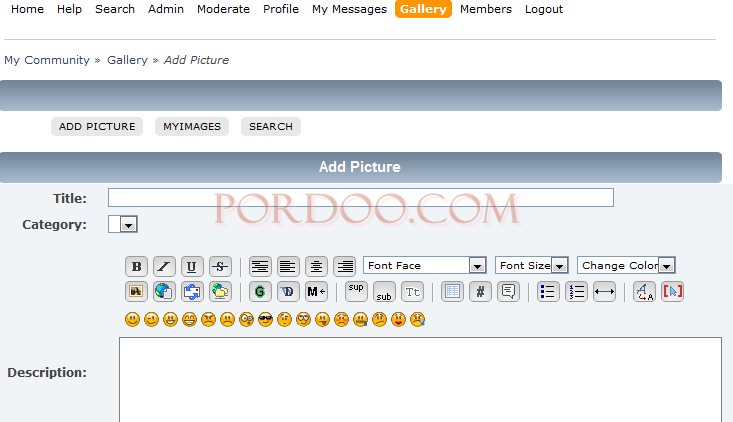
Task: Apply underline formatting
Action: click(192, 266)
